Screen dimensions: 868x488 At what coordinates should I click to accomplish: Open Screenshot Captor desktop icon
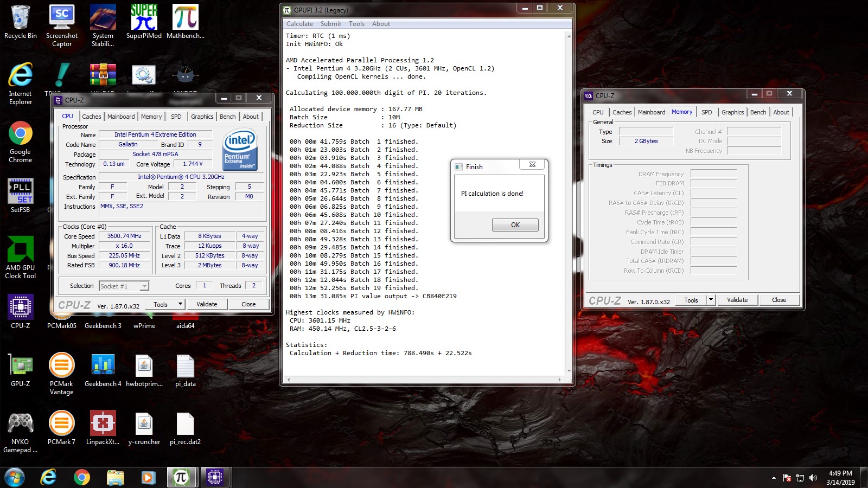click(62, 26)
